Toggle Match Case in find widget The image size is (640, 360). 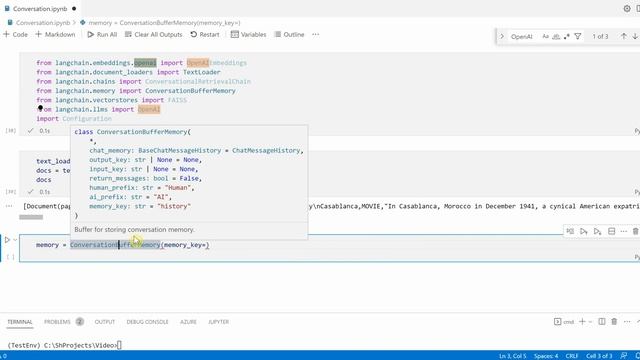point(545,36)
